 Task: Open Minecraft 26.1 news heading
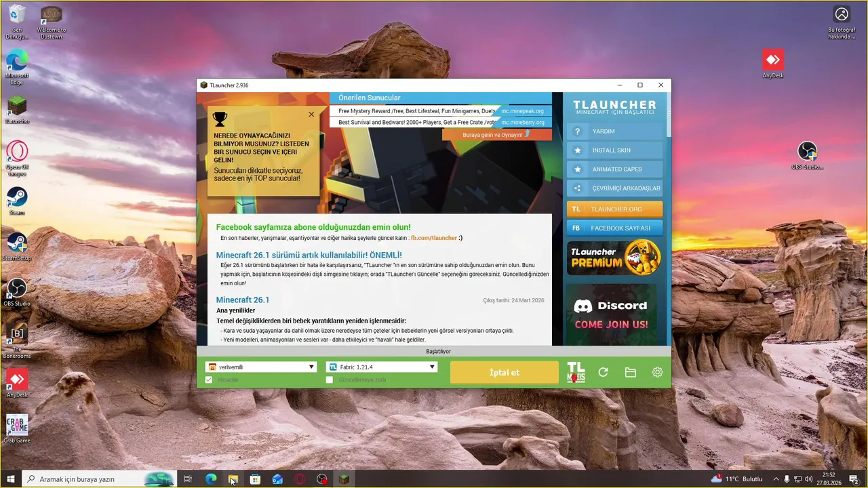[243, 300]
